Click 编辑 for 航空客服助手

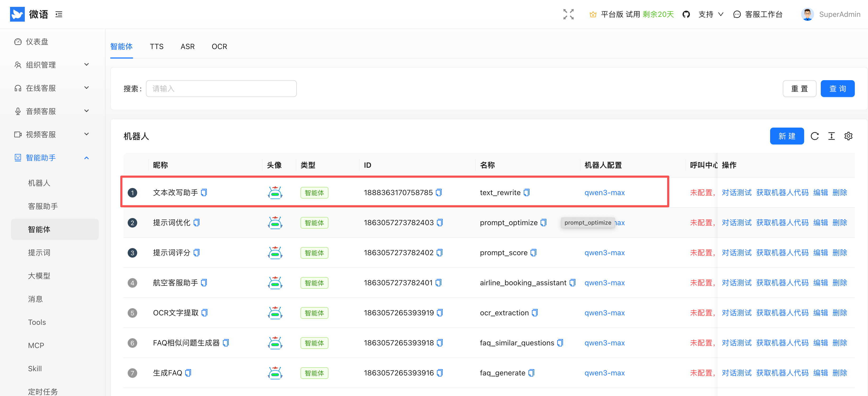821,283
